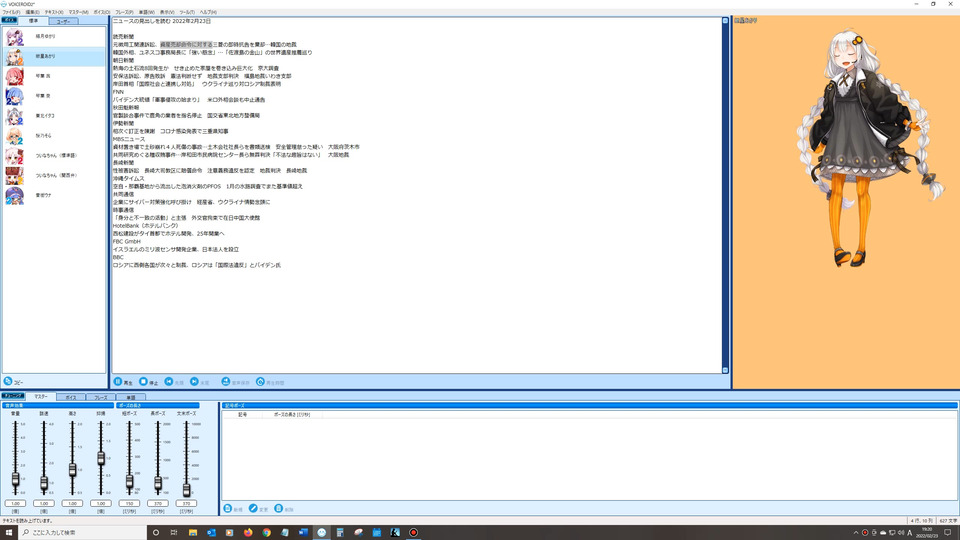
Task: Click the 短ポーズ value input box
Action: click(129, 503)
